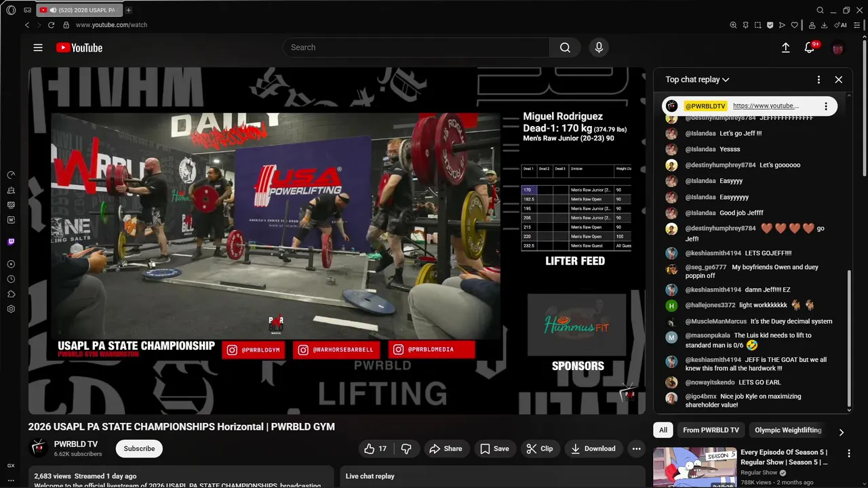
Task: Click @masonpukala chat username
Action: (x=708, y=335)
